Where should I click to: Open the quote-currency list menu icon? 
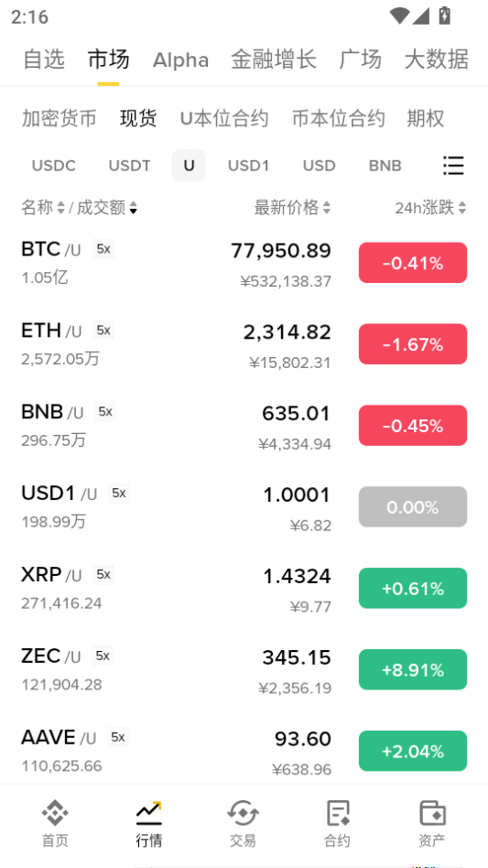453,166
